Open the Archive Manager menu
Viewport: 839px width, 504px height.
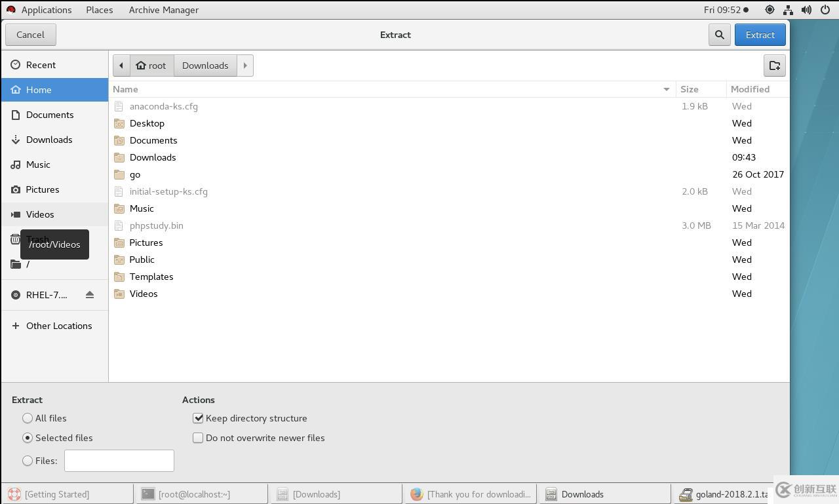tap(164, 10)
